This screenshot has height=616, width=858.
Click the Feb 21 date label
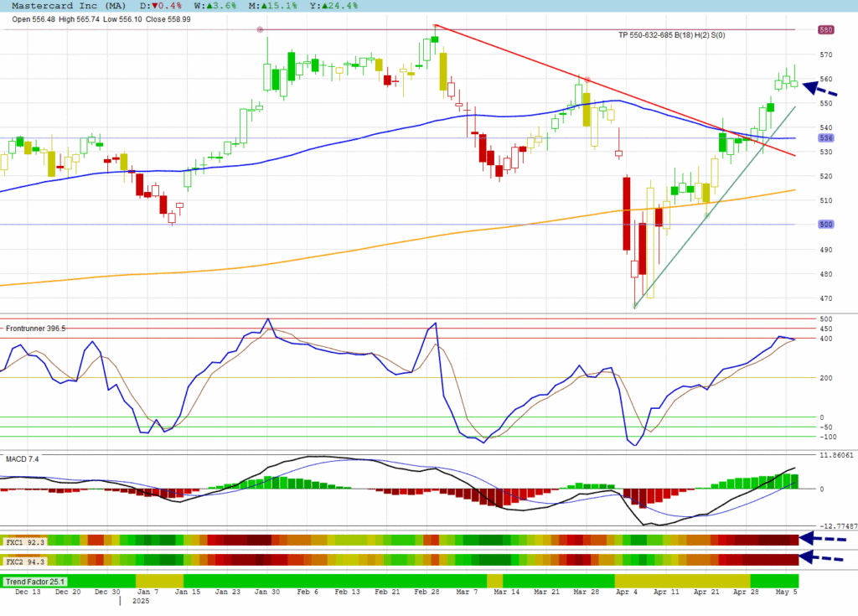click(387, 592)
